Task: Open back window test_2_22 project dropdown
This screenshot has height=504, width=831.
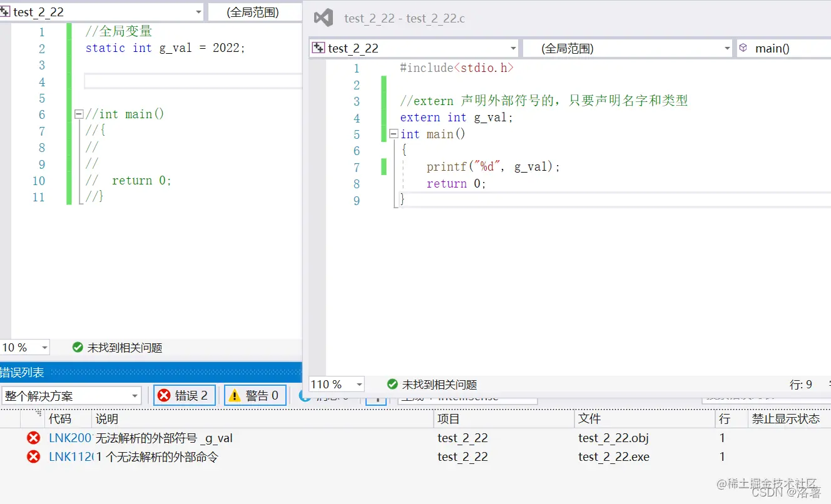Action: click(101, 12)
